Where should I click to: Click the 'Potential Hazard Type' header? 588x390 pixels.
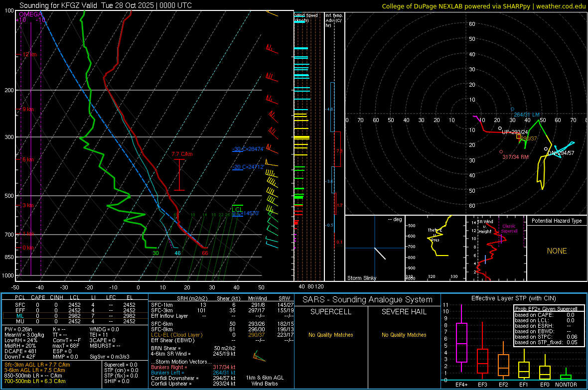tap(557, 221)
